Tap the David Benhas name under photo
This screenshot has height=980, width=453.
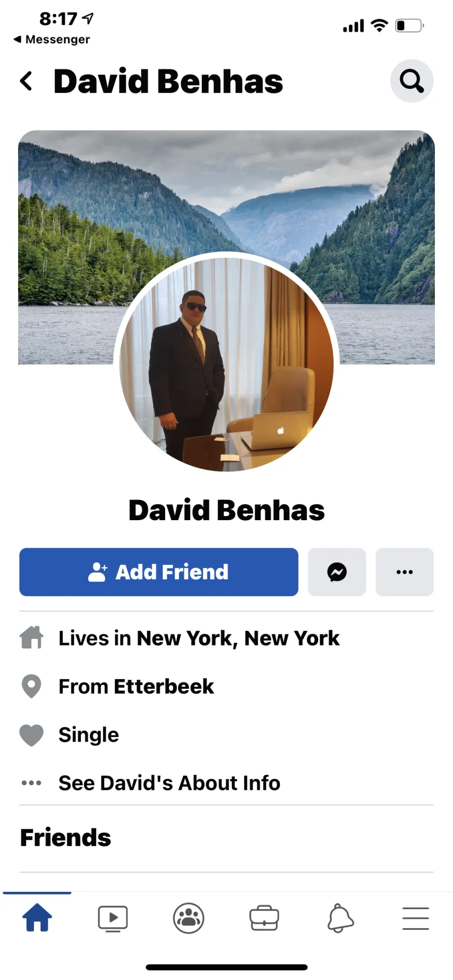pos(226,510)
